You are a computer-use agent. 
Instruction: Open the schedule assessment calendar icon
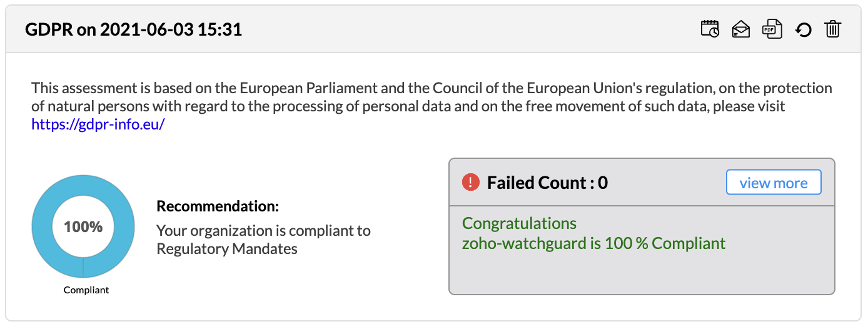710,29
